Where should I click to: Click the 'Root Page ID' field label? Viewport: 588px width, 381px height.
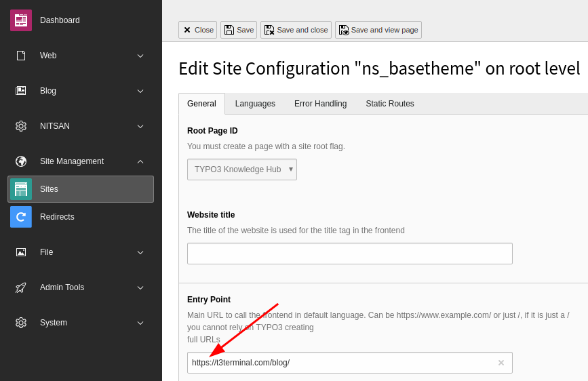[x=212, y=131]
